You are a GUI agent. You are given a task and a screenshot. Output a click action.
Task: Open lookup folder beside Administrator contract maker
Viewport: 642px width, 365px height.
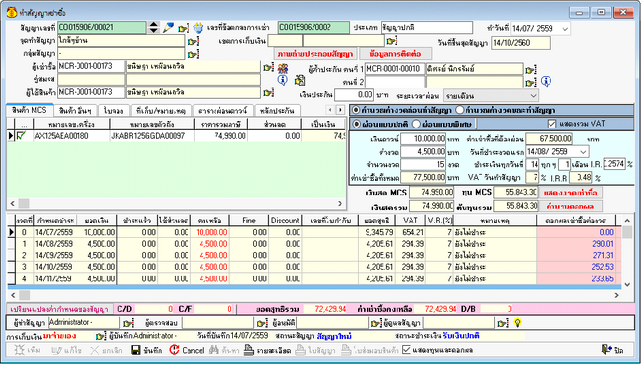[128, 323]
